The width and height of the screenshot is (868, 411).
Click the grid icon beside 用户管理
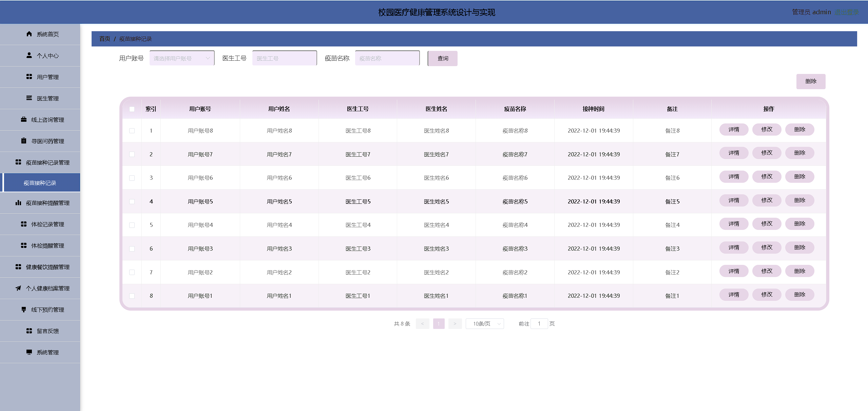pyautogui.click(x=29, y=77)
